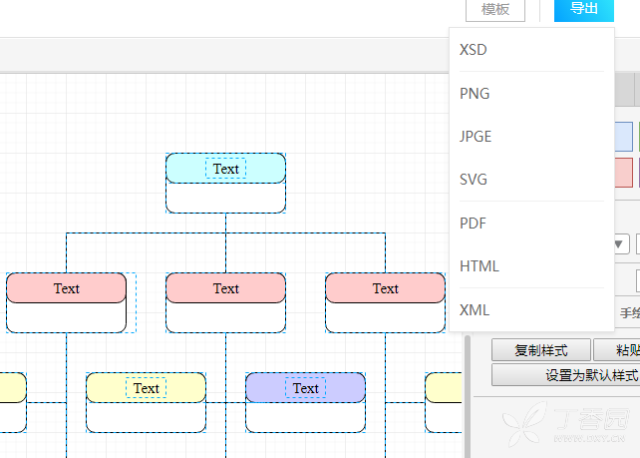
Task: Pick the light blue style swatch
Action: click(x=623, y=137)
